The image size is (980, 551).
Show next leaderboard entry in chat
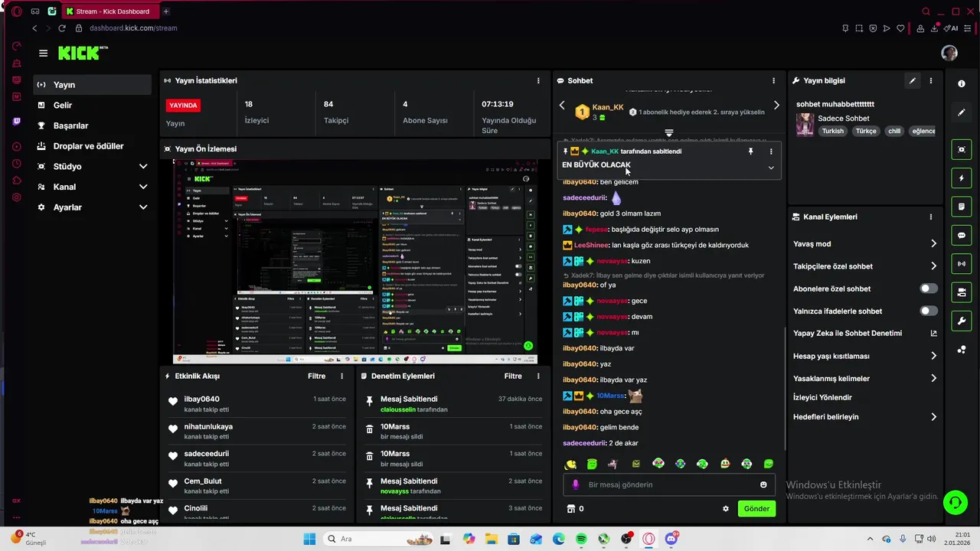[x=776, y=106]
